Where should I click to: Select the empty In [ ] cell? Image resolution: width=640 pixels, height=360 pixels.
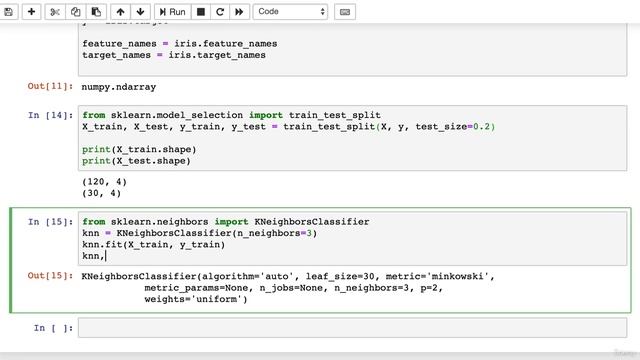coord(352,328)
